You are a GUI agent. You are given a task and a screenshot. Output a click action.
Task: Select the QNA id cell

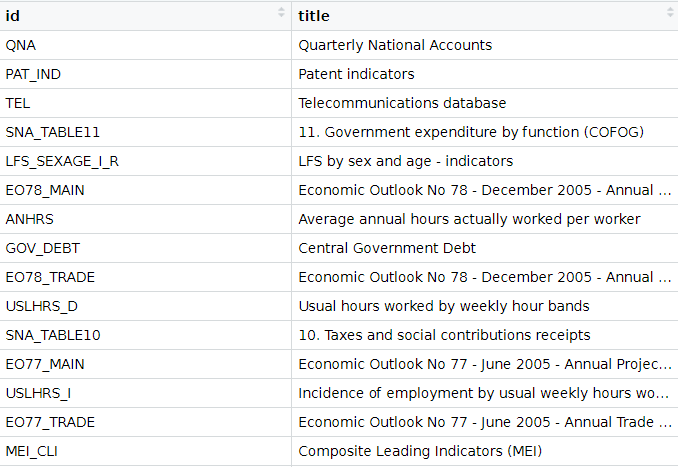pos(21,45)
